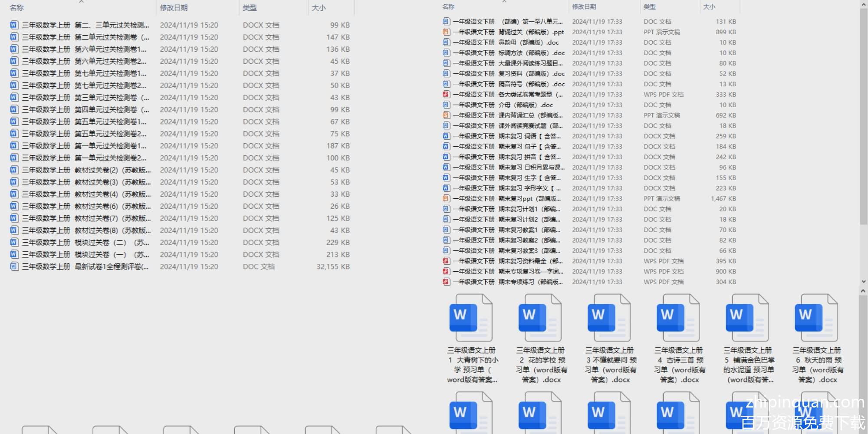Pick the icon of 三年级数学上册 模块过关卷（二）

click(14, 242)
